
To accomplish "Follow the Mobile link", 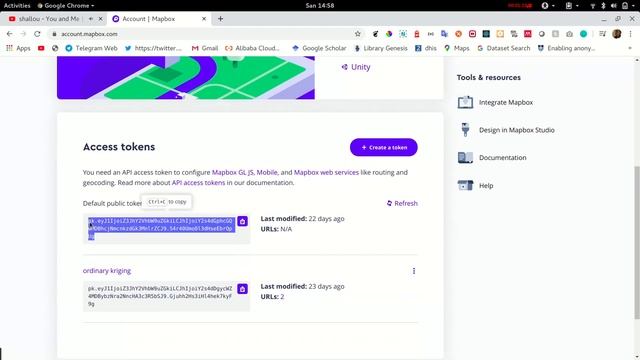I will click(267, 172).
